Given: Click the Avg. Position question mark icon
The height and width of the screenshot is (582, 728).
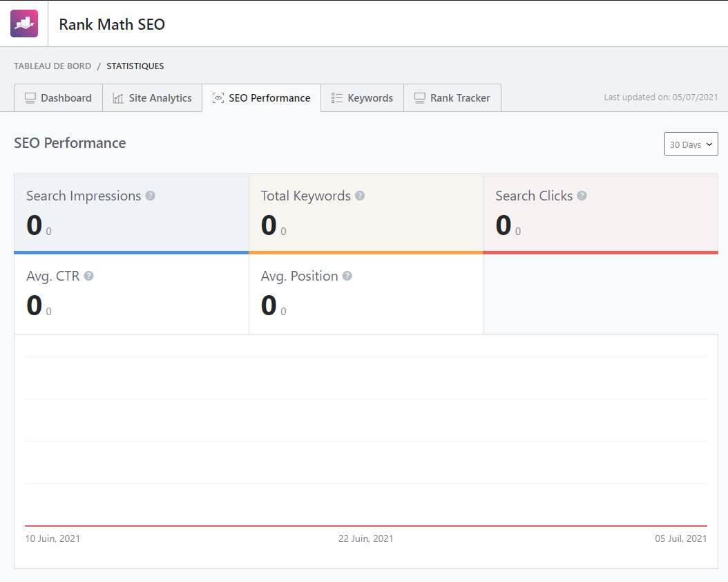Looking at the screenshot, I should (347, 276).
